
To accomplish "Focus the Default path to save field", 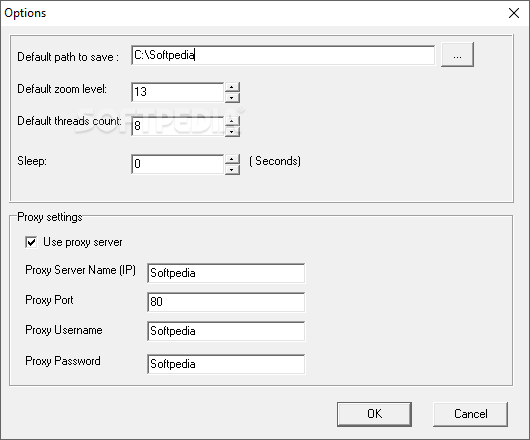I will [x=283, y=55].
